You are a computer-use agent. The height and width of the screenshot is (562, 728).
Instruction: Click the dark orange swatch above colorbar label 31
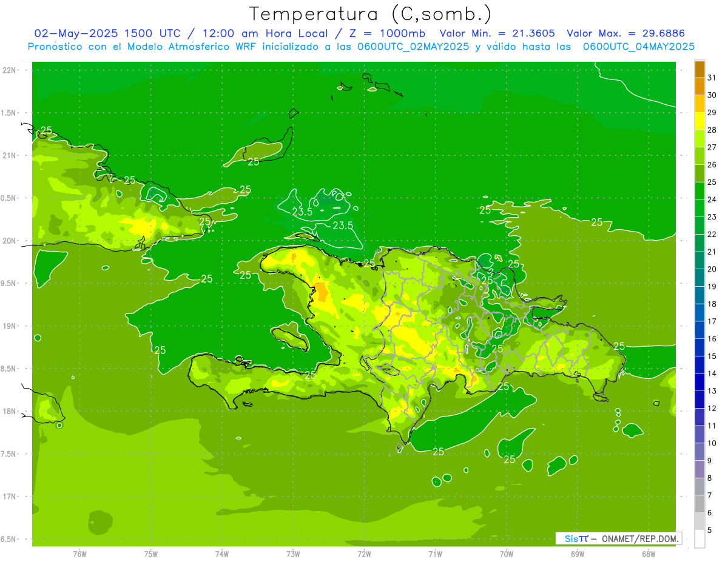point(699,69)
